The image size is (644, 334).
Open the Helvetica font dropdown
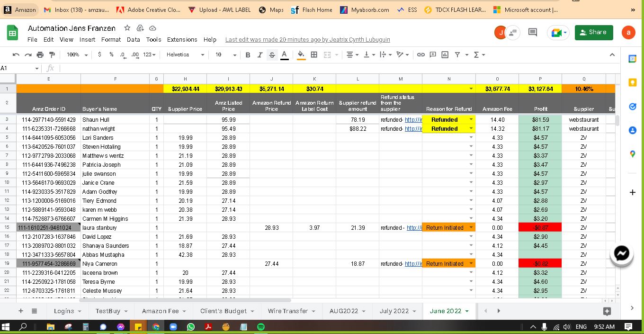pyautogui.click(x=185, y=55)
